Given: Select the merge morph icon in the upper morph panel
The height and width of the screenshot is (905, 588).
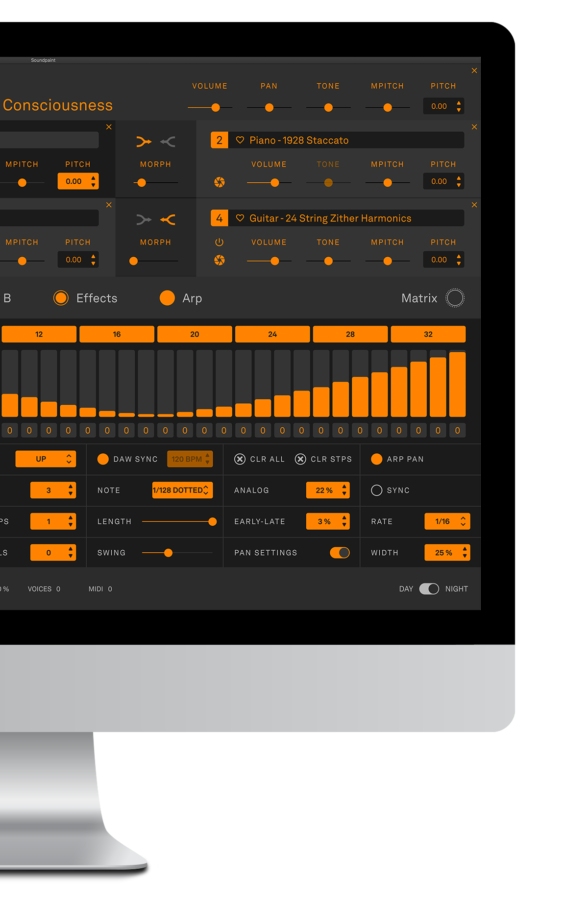Looking at the screenshot, I should (x=144, y=142).
